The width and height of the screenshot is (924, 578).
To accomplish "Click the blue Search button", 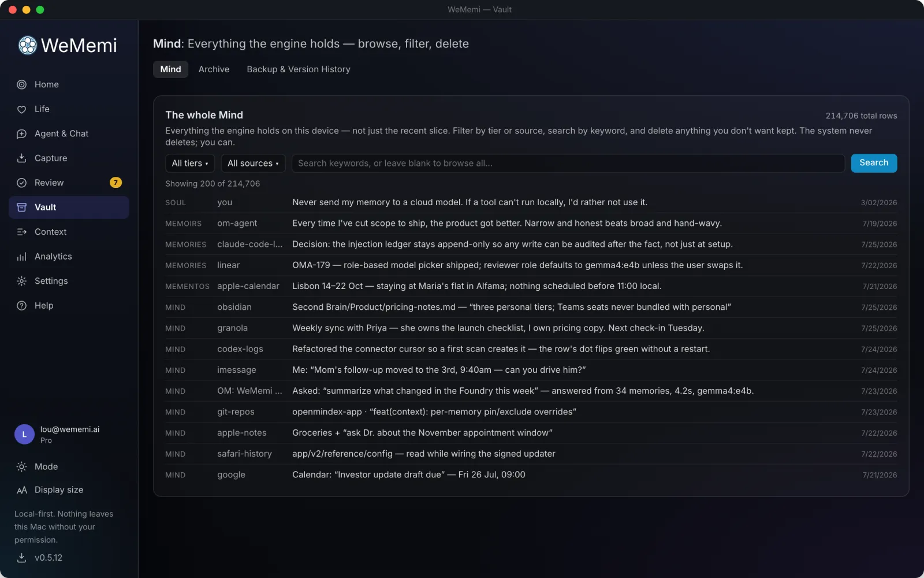I will click(874, 163).
